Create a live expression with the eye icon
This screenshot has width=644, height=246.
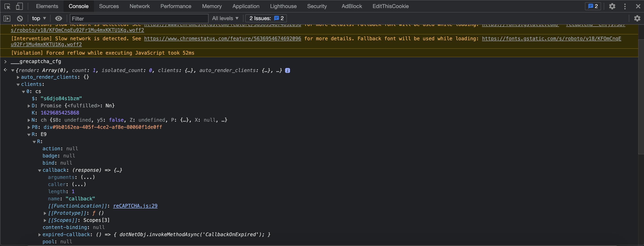(x=58, y=18)
